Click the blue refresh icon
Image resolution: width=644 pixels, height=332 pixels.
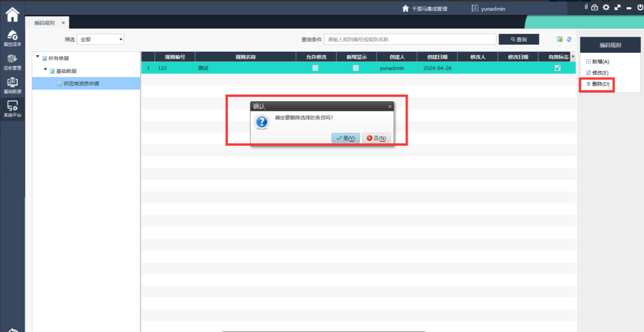click(x=569, y=39)
